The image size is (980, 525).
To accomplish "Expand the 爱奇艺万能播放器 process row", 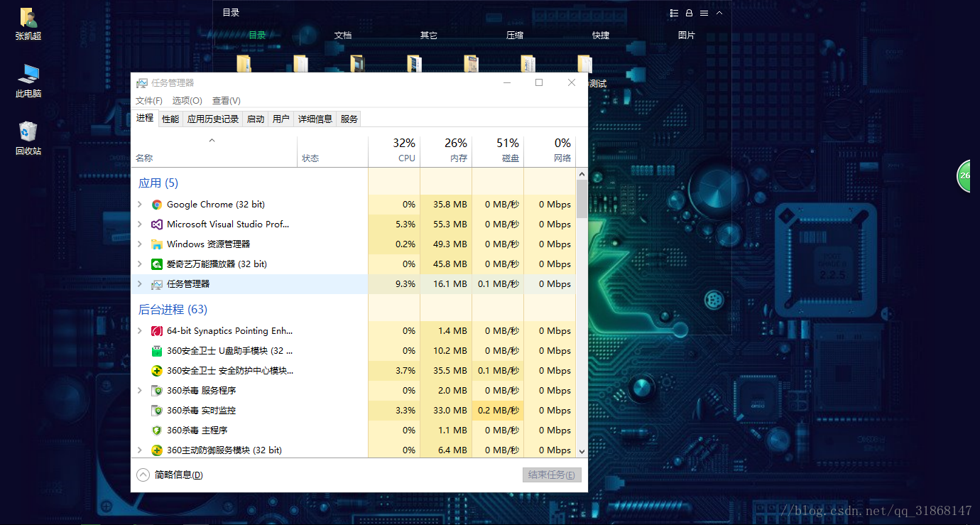I will point(140,264).
